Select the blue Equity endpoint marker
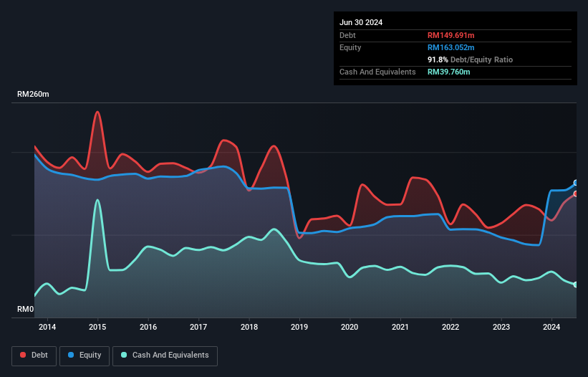The image size is (588, 377). pos(576,183)
